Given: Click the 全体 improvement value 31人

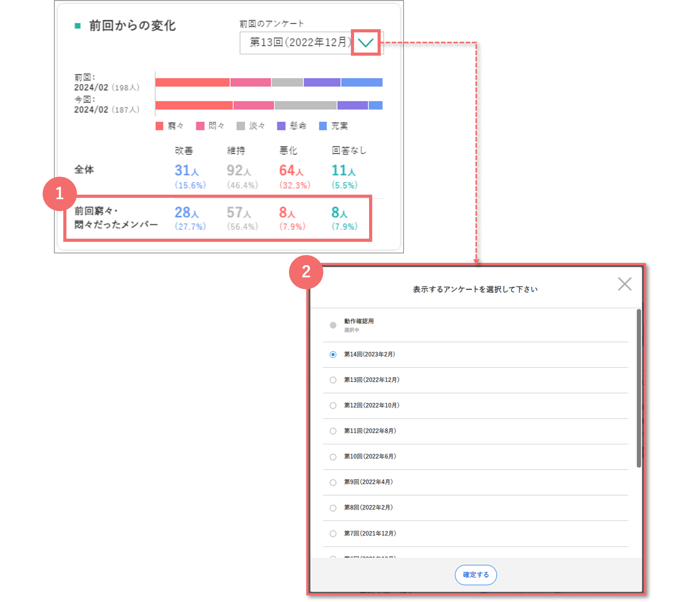Looking at the screenshot, I should click(x=186, y=170).
